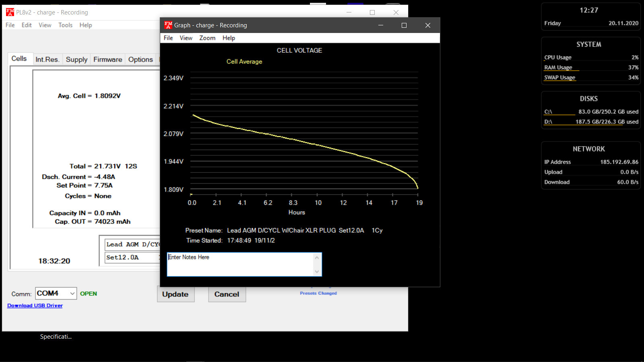The image size is (644, 362).
Task: Open the Graph window's View menu
Action: 186,38
